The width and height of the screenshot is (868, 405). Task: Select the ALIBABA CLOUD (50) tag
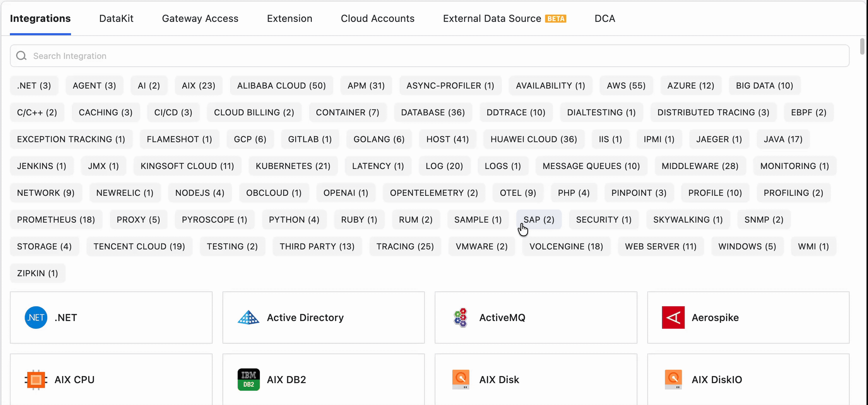point(281,85)
